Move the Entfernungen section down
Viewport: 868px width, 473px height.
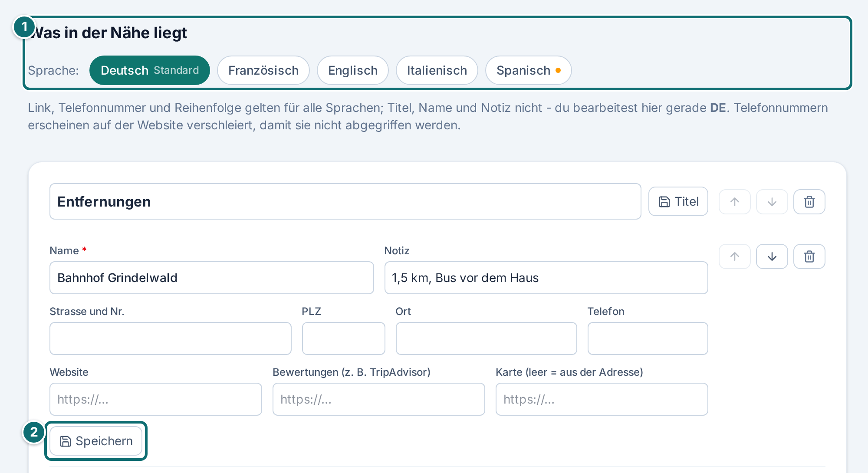[772, 202]
